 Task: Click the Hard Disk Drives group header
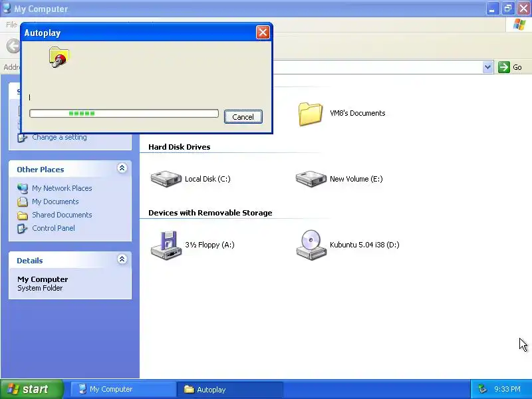179,147
